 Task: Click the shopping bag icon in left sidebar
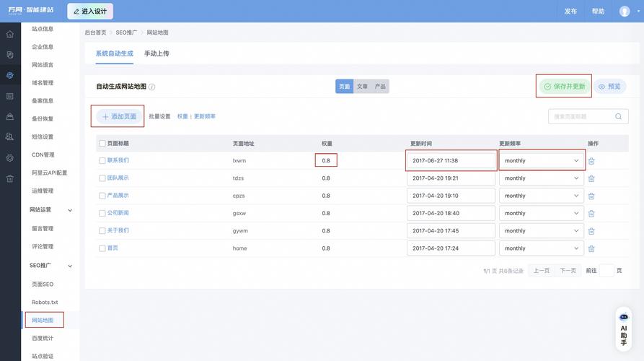pos(10,116)
